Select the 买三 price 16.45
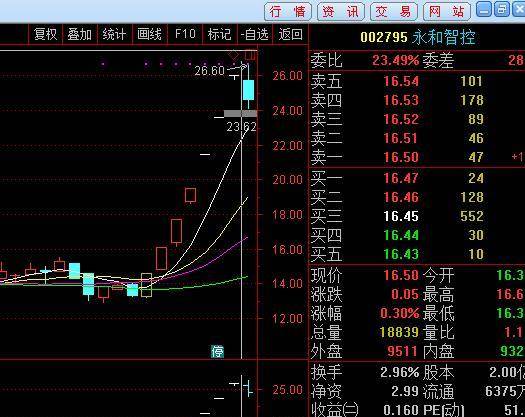The height and width of the screenshot is (417, 525). [x=401, y=216]
